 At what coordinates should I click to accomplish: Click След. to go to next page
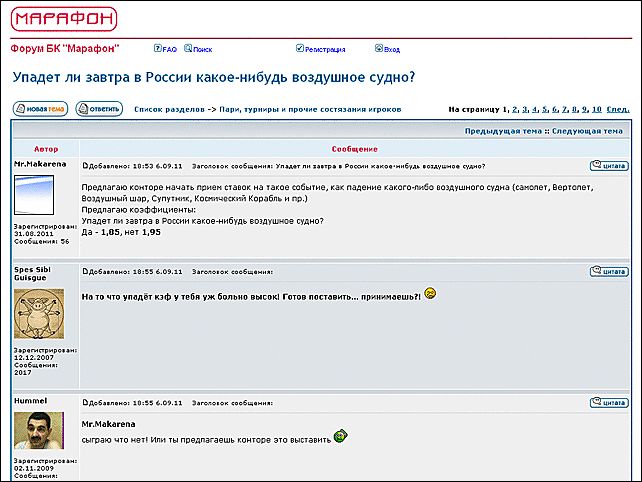click(618, 108)
